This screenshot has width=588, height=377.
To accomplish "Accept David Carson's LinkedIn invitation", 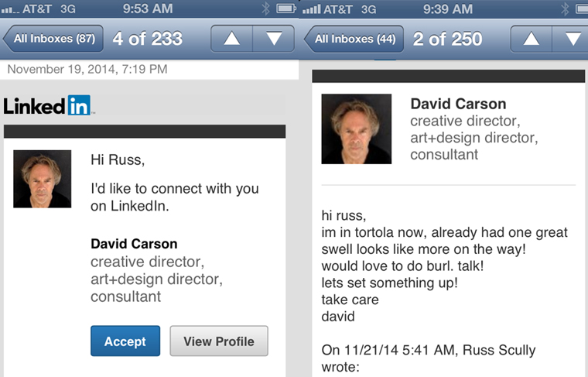I will [x=125, y=341].
